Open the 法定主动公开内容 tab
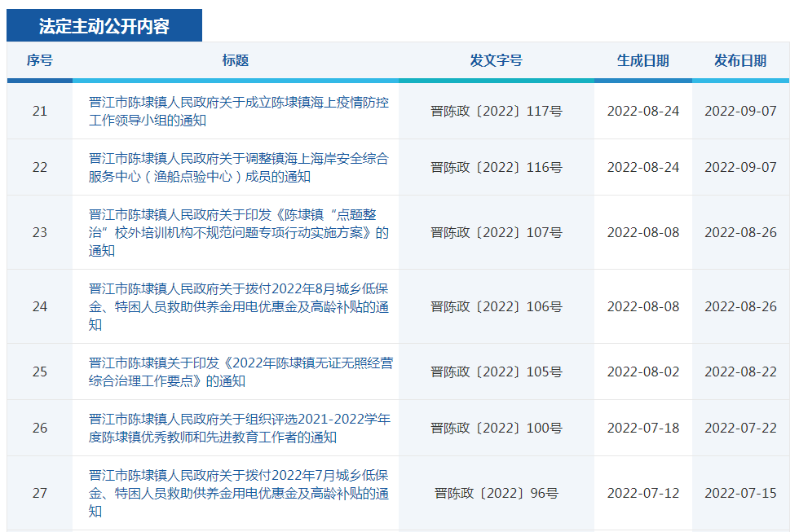 104,26
